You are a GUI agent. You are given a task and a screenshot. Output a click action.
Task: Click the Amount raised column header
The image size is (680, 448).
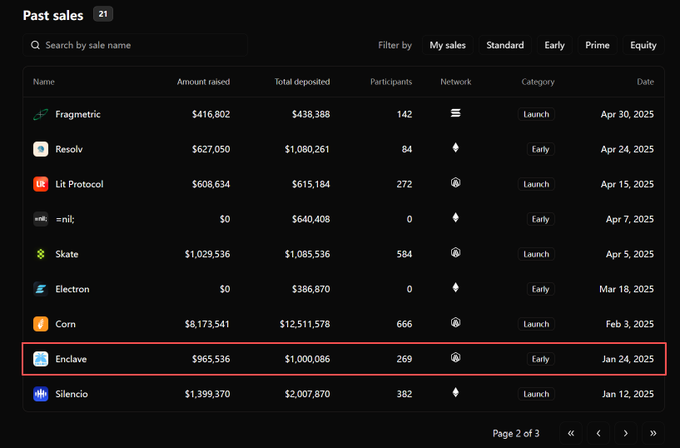pyautogui.click(x=203, y=82)
